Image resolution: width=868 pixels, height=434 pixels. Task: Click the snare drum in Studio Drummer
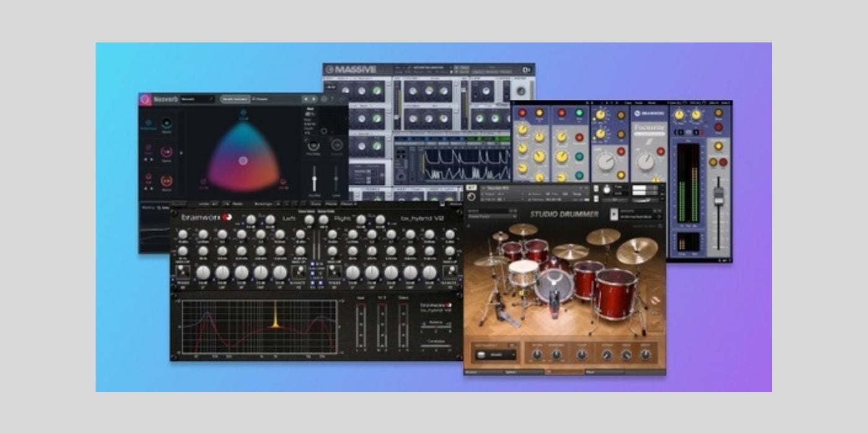524,273
